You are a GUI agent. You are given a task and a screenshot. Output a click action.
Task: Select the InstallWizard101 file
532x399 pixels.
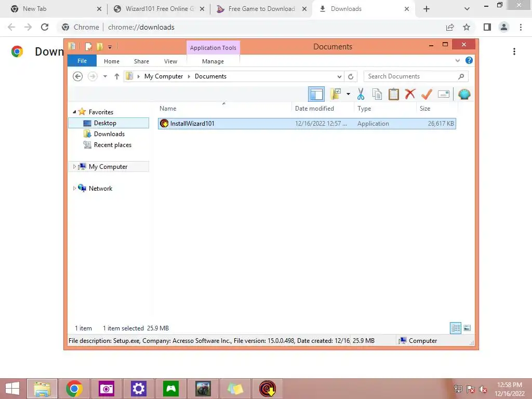pos(307,124)
